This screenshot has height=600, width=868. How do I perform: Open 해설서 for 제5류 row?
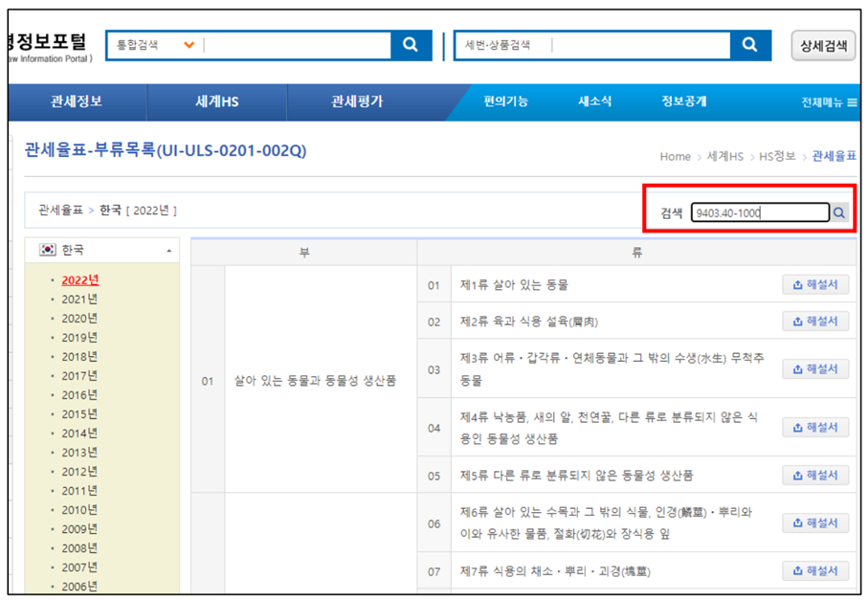coord(815,475)
